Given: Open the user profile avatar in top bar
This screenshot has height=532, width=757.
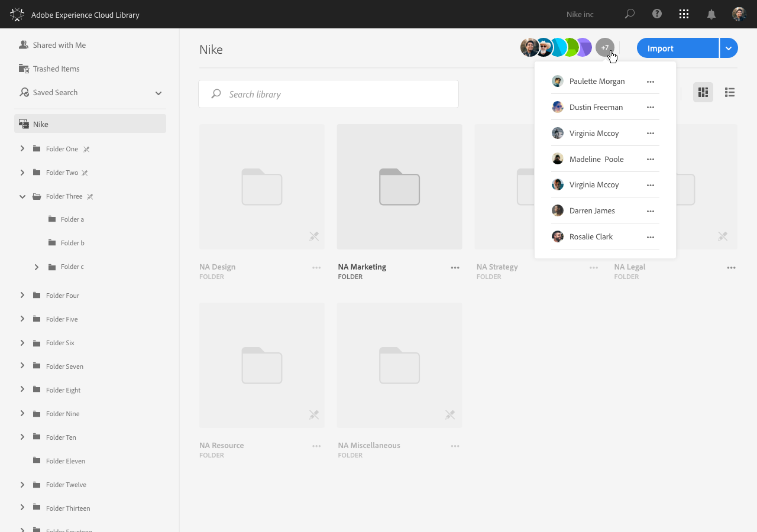Looking at the screenshot, I should pyautogui.click(x=739, y=14).
